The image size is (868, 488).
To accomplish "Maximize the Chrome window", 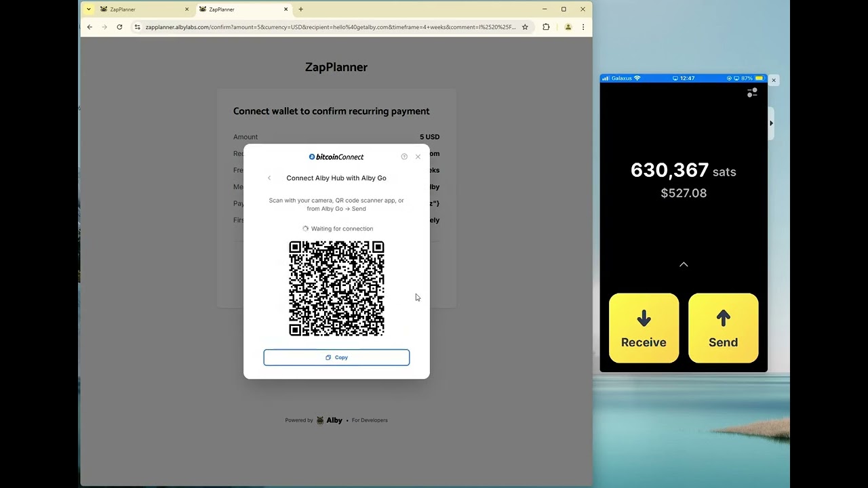I will pyautogui.click(x=564, y=9).
